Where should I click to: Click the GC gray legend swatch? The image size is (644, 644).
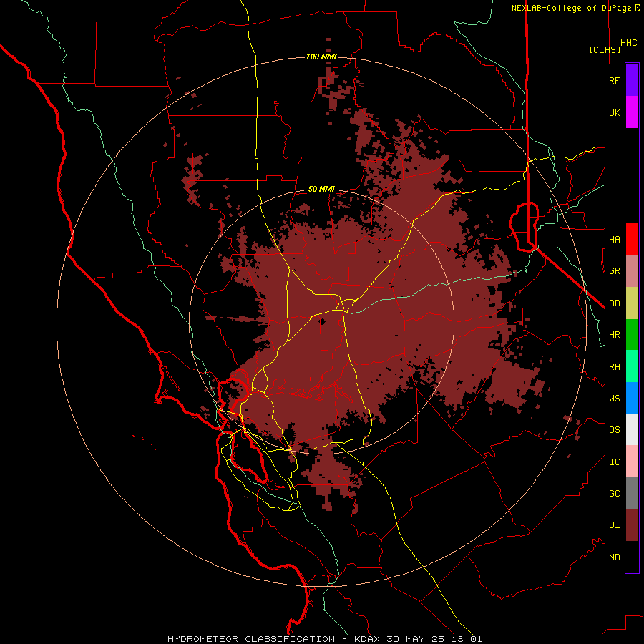click(632, 493)
